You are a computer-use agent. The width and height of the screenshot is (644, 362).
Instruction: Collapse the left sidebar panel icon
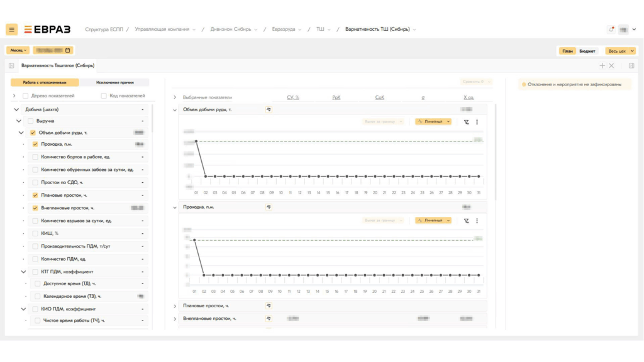[x=12, y=65]
